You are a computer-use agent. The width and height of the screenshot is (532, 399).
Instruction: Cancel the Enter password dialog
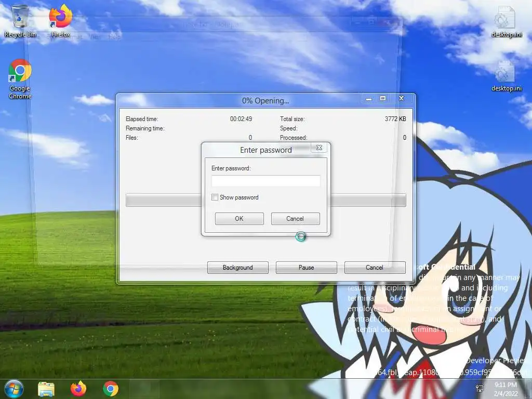pyautogui.click(x=295, y=219)
